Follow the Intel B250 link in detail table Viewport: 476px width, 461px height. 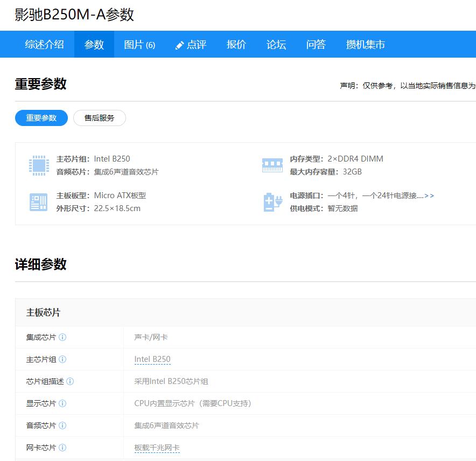tap(152, 359)
